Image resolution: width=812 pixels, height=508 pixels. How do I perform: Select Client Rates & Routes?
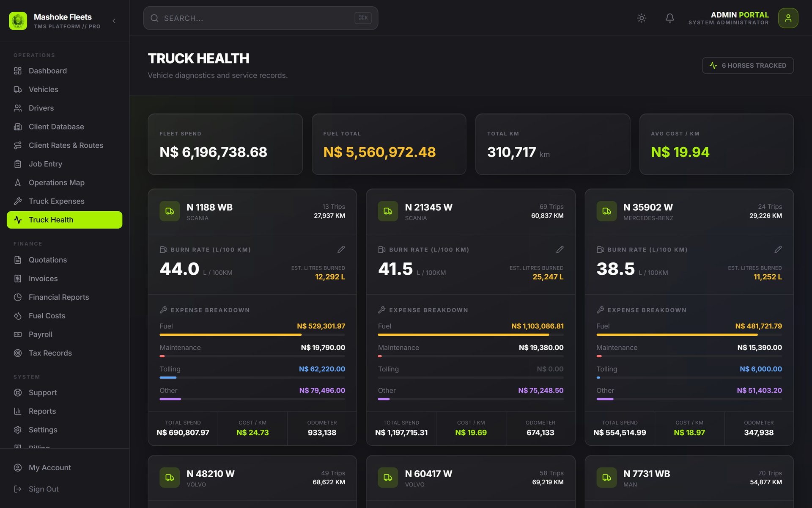click(65, 145)
